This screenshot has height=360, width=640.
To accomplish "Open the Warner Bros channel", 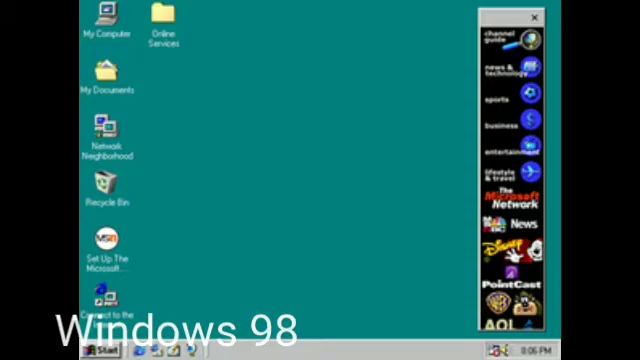I will point(512,303).
